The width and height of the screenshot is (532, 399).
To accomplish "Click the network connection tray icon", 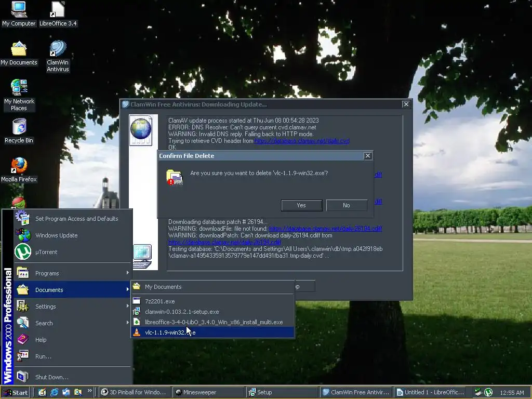I will point(478,392).
